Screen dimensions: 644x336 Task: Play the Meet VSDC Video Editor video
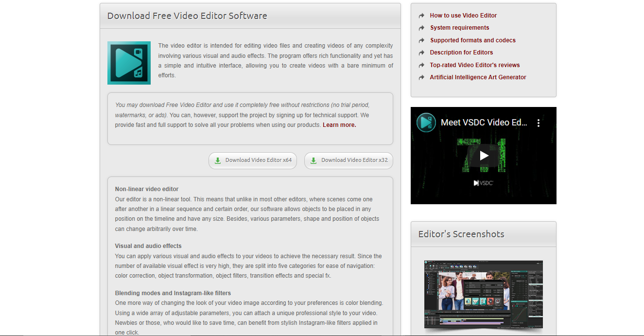[484, 156]
